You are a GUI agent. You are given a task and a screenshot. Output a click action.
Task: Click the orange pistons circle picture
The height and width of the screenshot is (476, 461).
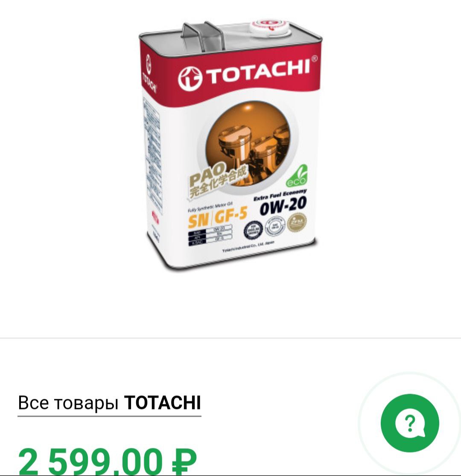(248, 143)
